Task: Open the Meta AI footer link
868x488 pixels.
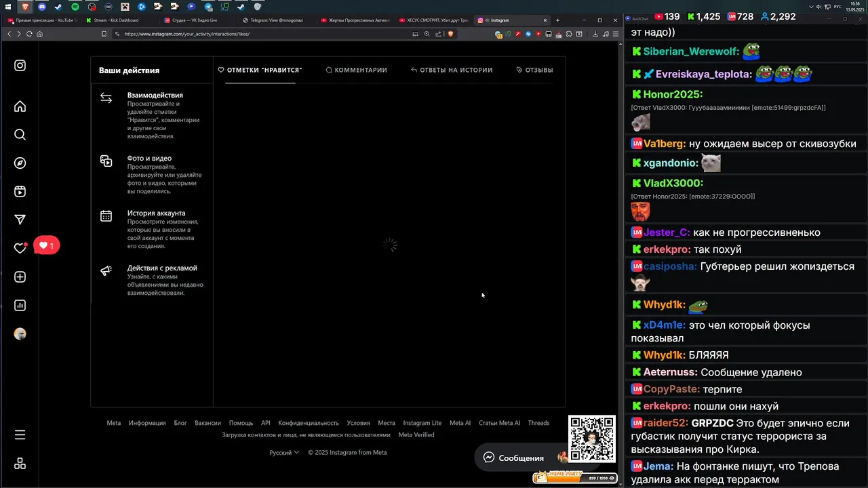Action: [460, 423]
